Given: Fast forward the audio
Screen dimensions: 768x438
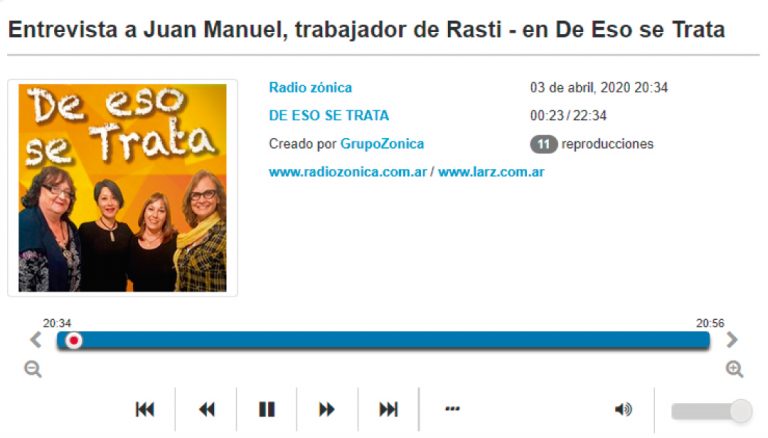Looking at the screenshot, I should (x=327, y=409).
